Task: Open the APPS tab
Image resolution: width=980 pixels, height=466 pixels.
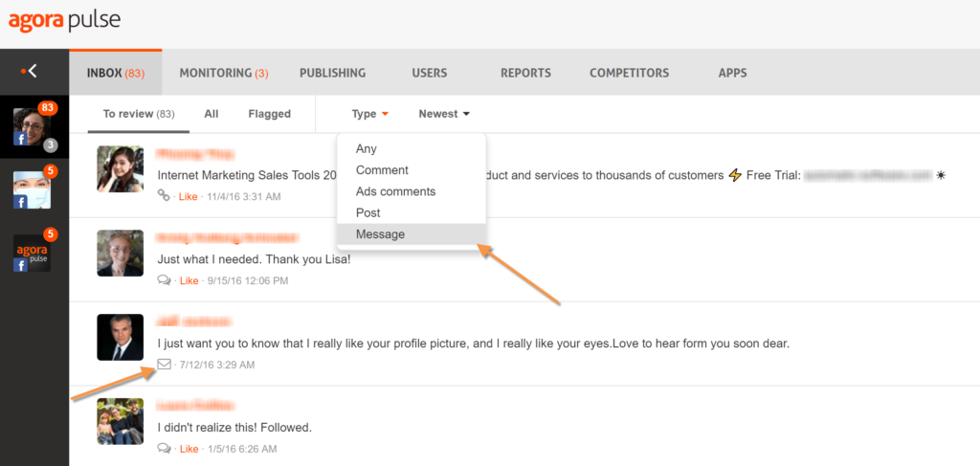Action: pyautogui.click(x=732, y=73)
